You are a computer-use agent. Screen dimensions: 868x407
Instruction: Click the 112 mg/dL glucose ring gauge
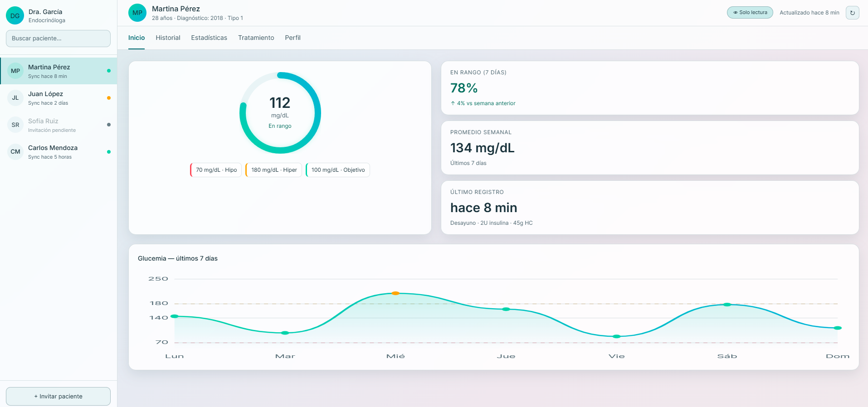280,113
